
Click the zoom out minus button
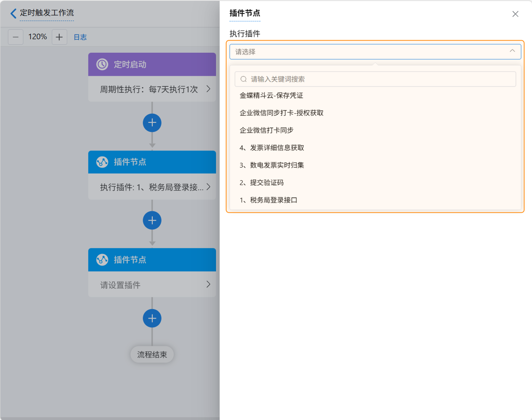[15, 37]
